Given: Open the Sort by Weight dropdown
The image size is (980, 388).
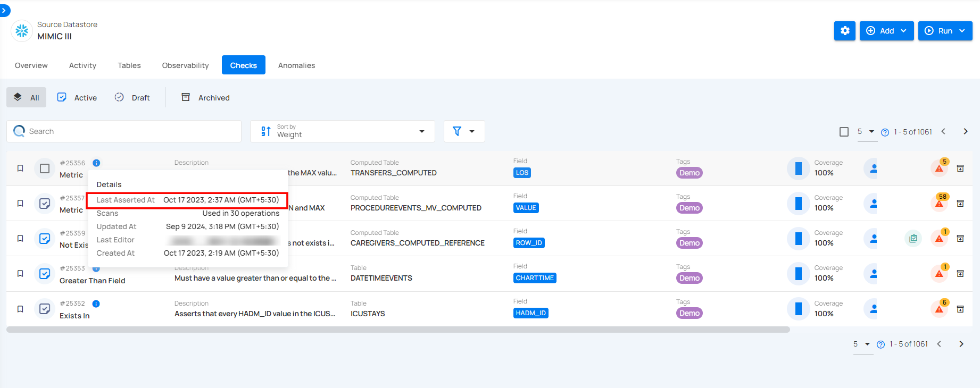Looking at the screenshot, I should (343, 131).
